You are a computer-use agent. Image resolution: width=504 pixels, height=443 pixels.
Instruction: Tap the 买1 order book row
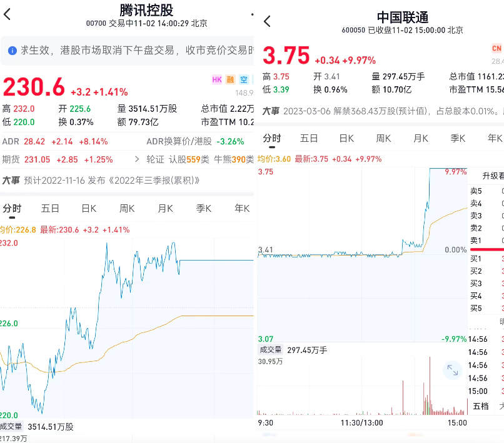487,259
